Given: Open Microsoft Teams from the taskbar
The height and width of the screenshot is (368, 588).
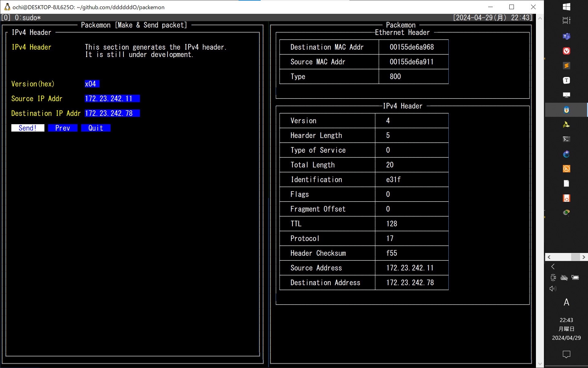Looking at the screenshot, I should click(566, 36).
